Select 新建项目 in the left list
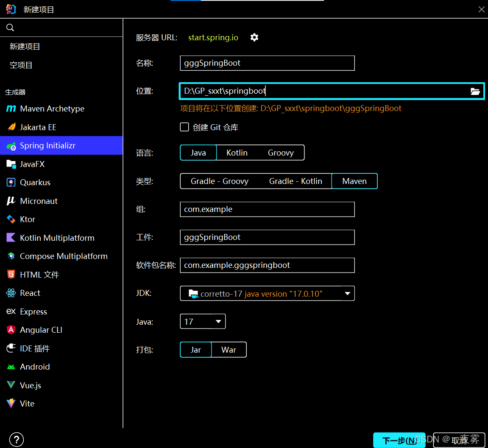The image size is (488, 448). pos(25,46)
